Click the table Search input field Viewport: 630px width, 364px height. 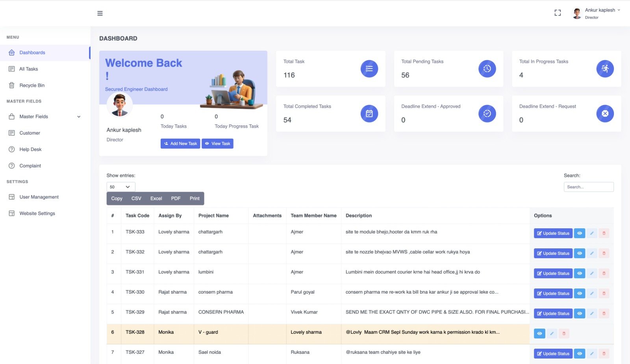(x=588, y=187)
